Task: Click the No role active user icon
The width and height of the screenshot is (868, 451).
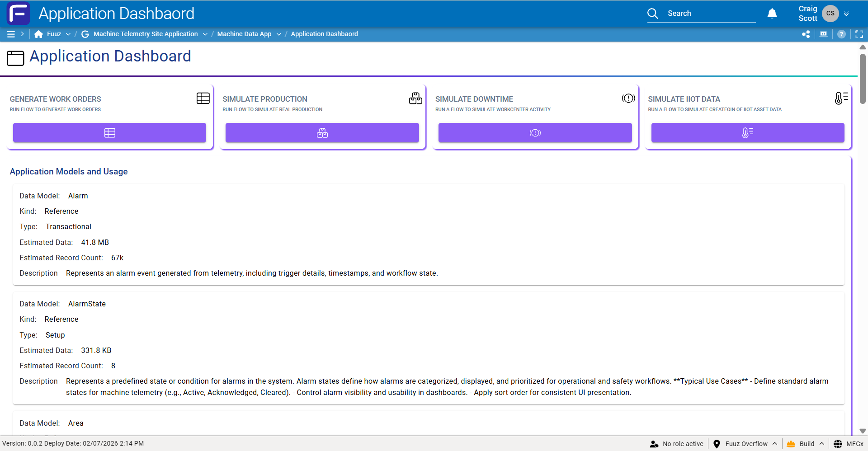Action: coord(654,444)
